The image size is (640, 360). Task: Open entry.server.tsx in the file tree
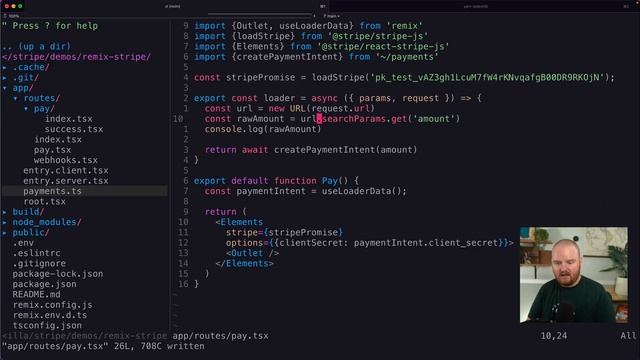(x=66, y=181)
